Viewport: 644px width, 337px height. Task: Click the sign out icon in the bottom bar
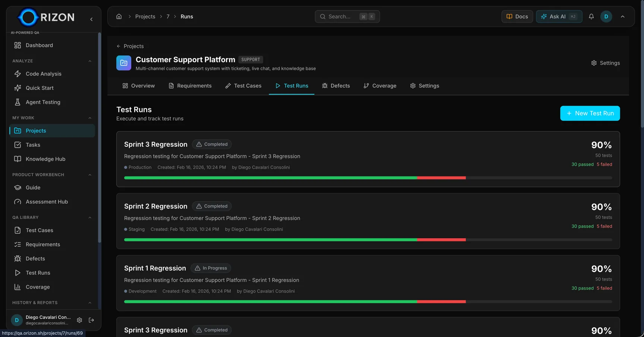[91, 320]
